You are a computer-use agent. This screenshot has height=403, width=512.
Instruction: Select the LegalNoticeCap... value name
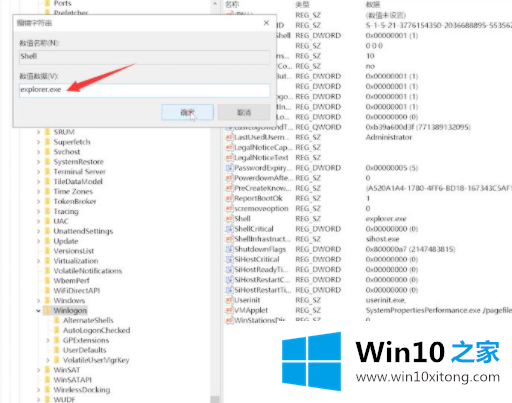tap(263, 148)
